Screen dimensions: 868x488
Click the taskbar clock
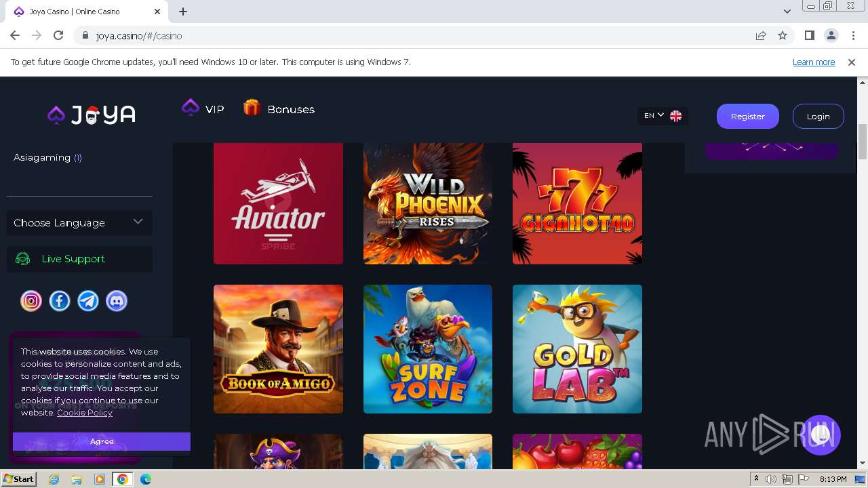click(x=833, y=479)
